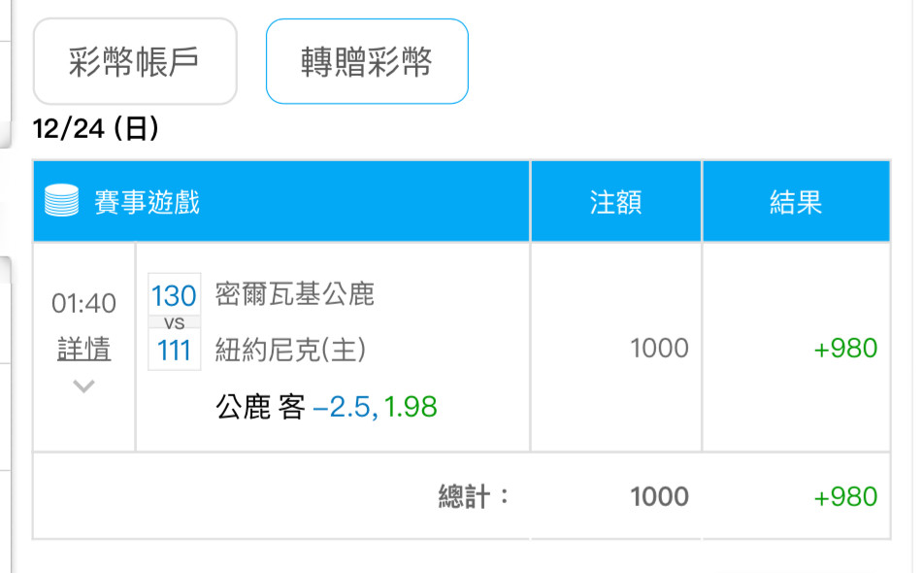Switch to 轉贈彩幣 tab
This screenshot has height=573, width=924.
point(367,61)
